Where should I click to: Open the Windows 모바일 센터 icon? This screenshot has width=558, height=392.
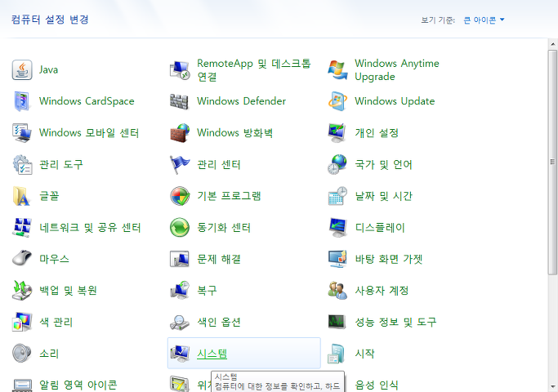tap(22, 132)
